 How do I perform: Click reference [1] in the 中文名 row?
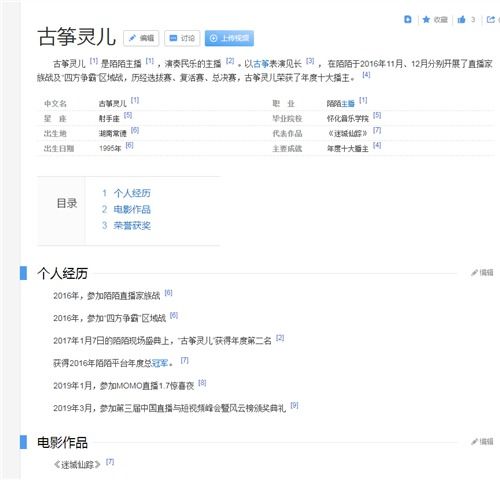tap(135, 100)
